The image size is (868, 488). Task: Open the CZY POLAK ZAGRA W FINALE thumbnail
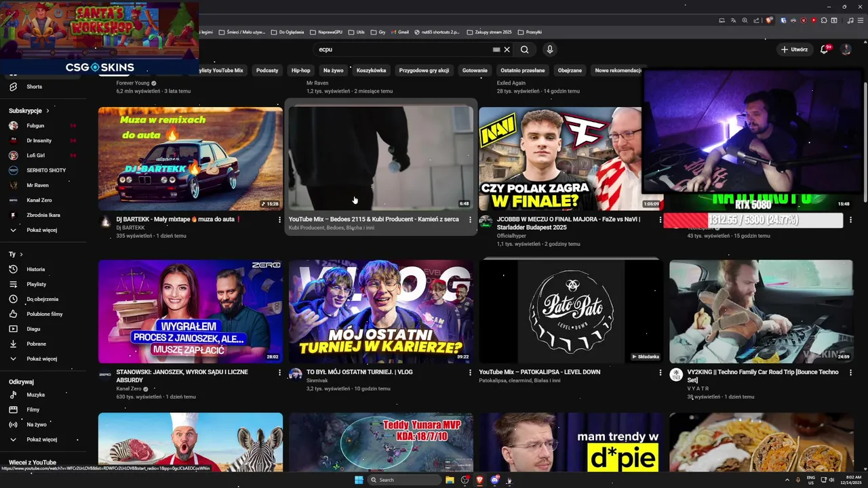point(560,159)
